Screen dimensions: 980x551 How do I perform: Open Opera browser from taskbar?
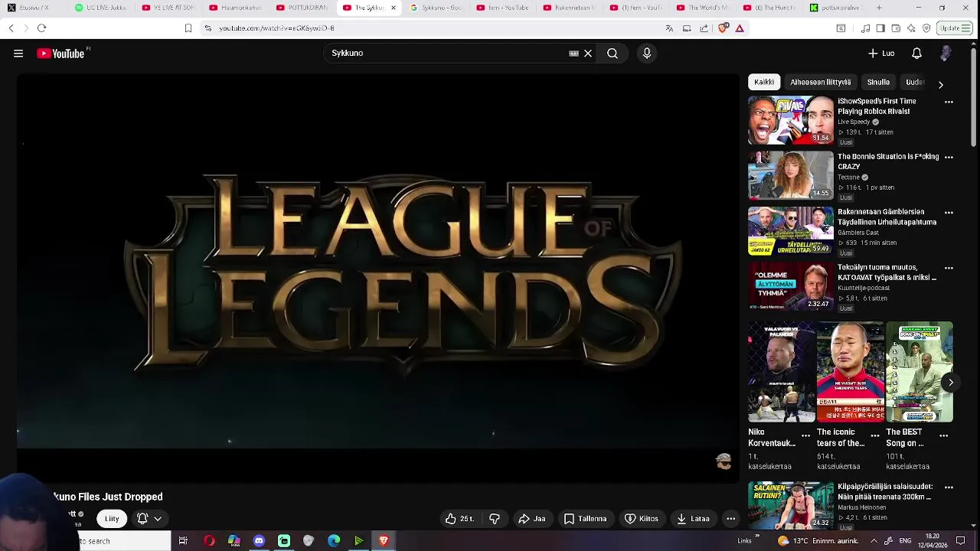point(209,541)
